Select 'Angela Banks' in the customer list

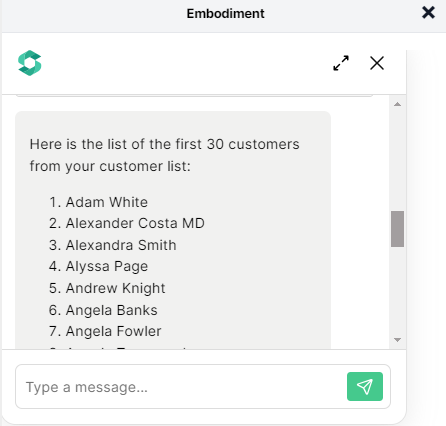tap(111, 310)
